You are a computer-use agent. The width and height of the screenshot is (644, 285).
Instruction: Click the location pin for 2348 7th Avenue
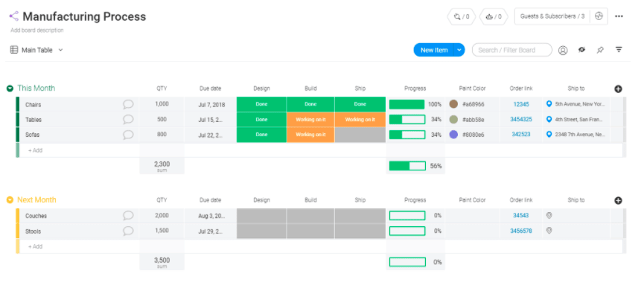pyautogui.click(x=549, y=134)
